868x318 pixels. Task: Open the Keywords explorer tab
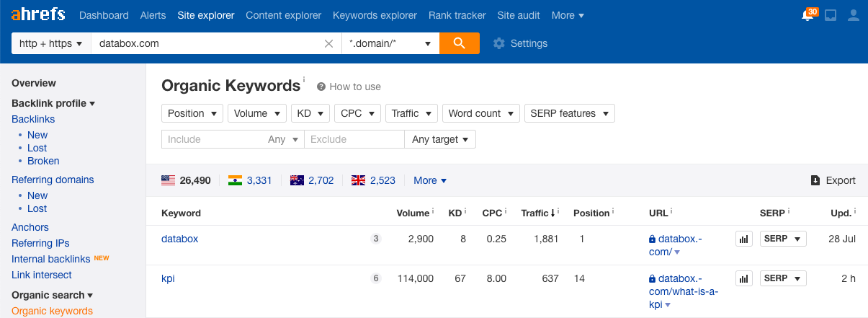pyautogui.click(x=375, y=15)
